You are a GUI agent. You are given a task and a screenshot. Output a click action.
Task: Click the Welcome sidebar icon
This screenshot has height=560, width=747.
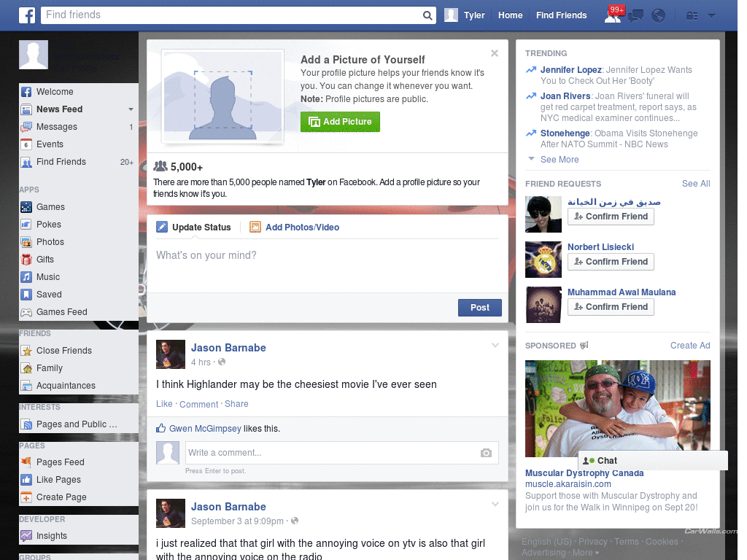click(26, 92)
